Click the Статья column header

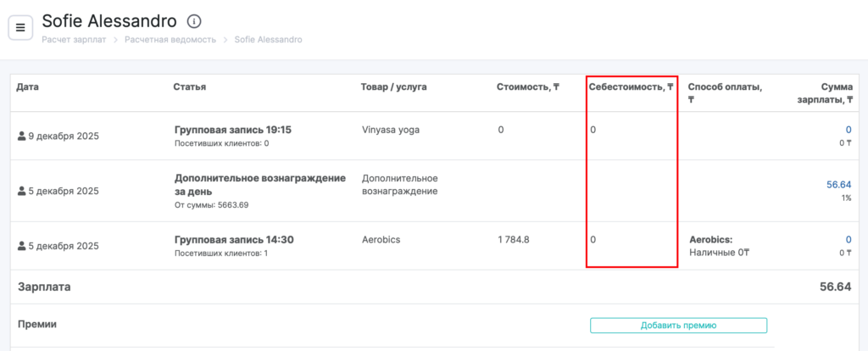click(x=189, y=87)
